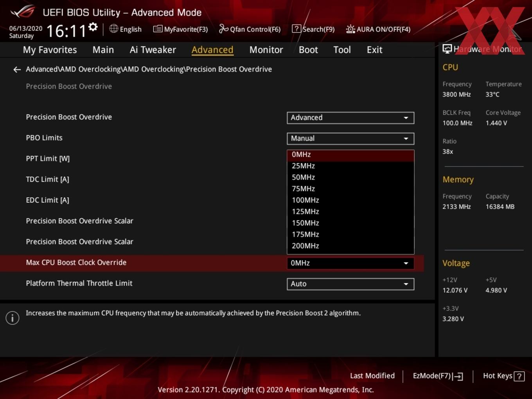This screenshot has height=399, width=532.
Task: Click PPT Limit [W] label
Action: point(48,159)
